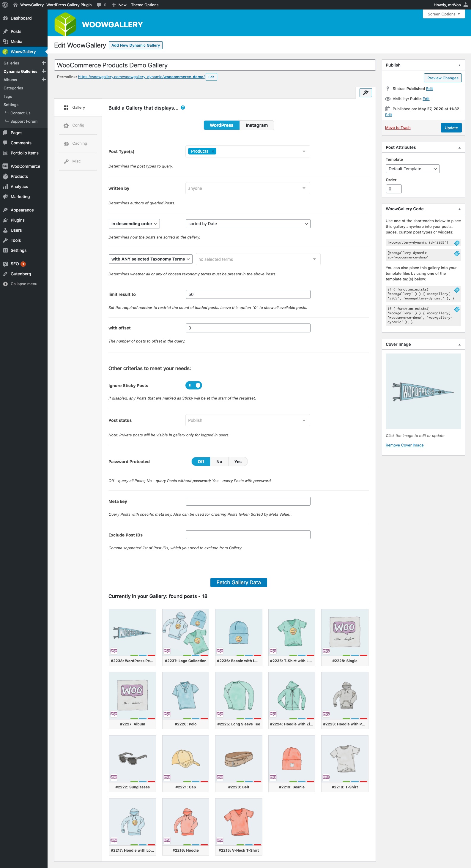Click the Fetch Gallery Data button
Screen dimensions: 471x868
(x=238, y=583)
